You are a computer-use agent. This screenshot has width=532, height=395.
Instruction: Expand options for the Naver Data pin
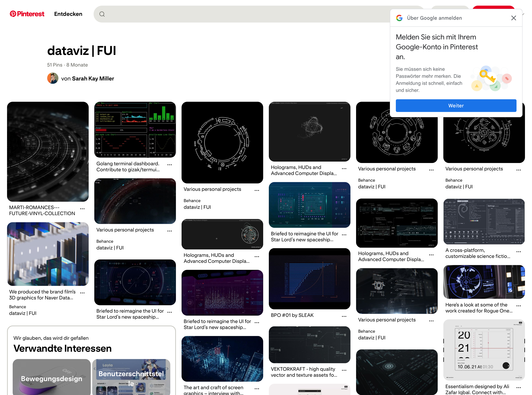point(82,293)
